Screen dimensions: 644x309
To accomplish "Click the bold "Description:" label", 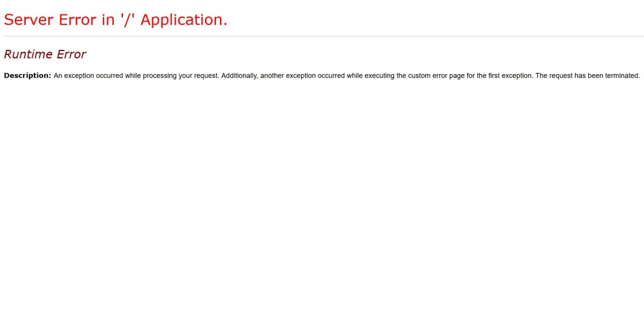I will pyautogui.click(x=27, y=76).
